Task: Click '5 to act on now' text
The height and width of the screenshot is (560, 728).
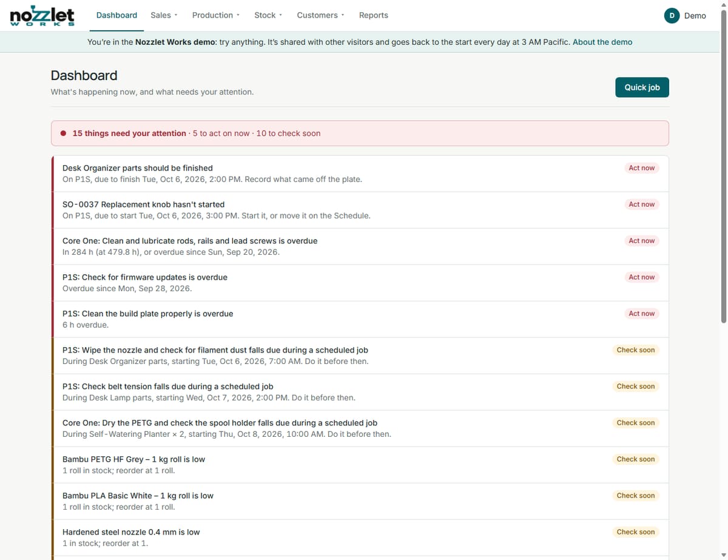Action: tap(221, 133)
